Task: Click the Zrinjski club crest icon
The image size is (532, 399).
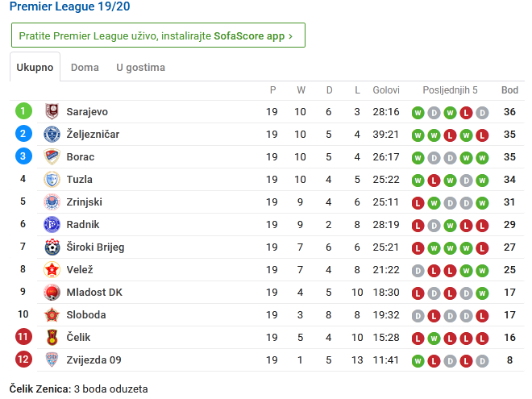Action: (52, 202)
